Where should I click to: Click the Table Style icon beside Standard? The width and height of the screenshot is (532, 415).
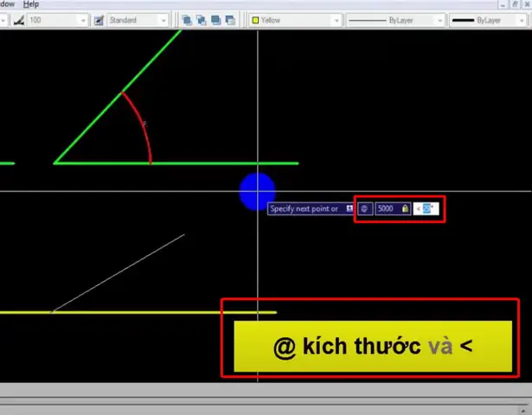click(99, 21)
